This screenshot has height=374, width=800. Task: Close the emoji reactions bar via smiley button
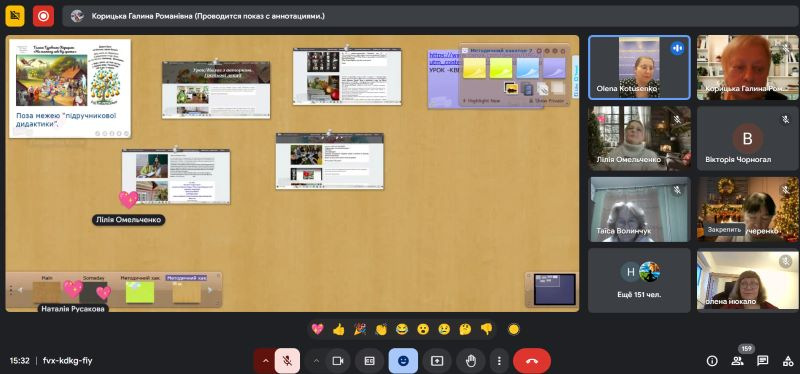[x=403, y=361]
